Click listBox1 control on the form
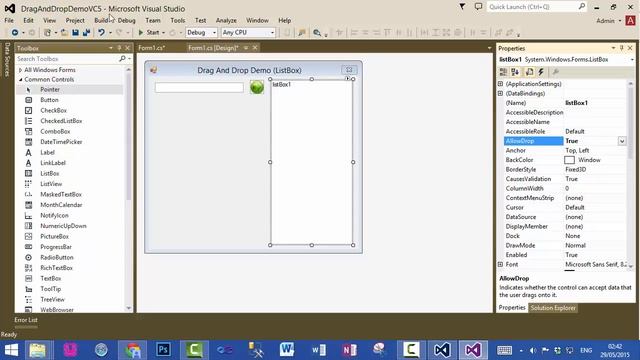The width and height of the screenshot is (640, 360). coord(311,162)
